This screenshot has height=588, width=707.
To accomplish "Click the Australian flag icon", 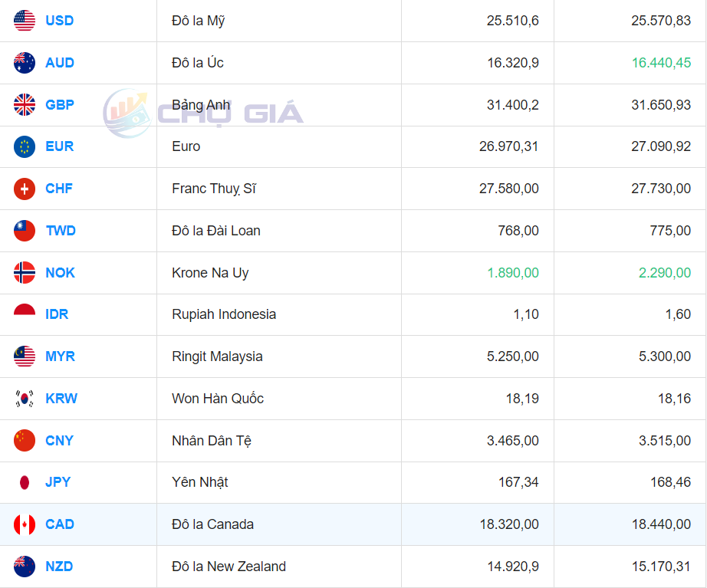I will [25, 63].
